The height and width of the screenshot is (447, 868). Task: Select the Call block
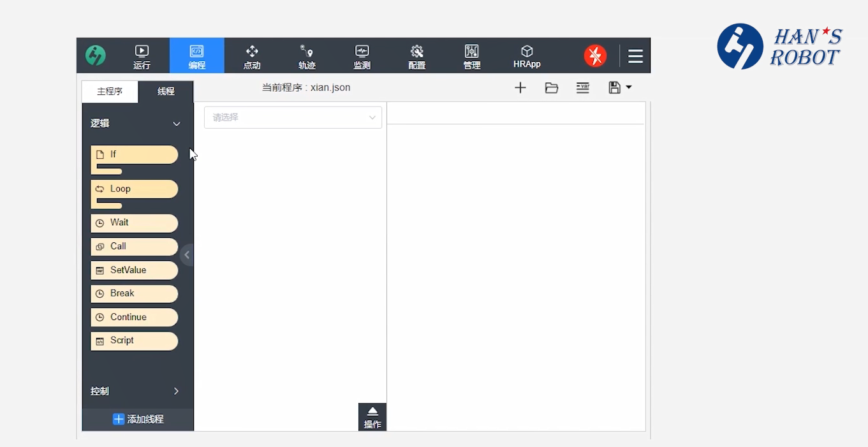[x=134, y=247]
